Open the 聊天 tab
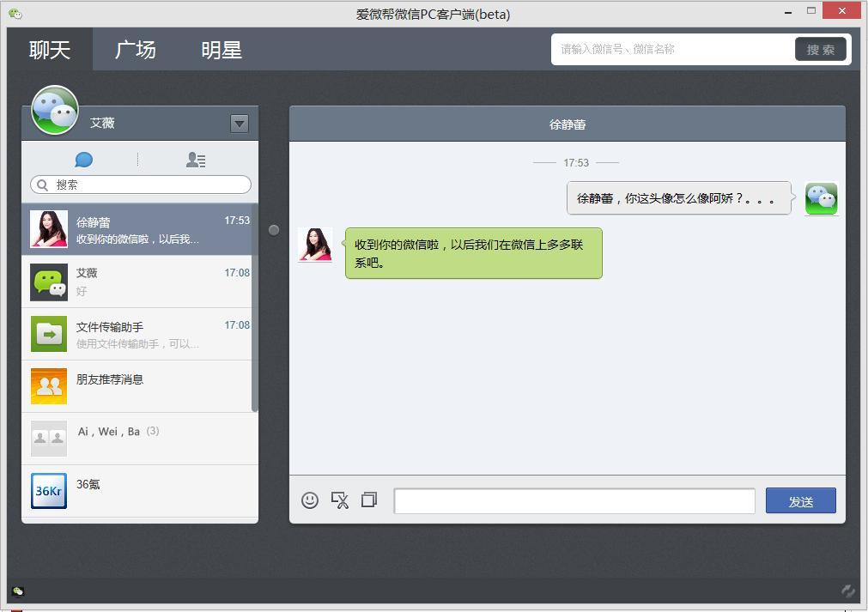 (50, 50)
